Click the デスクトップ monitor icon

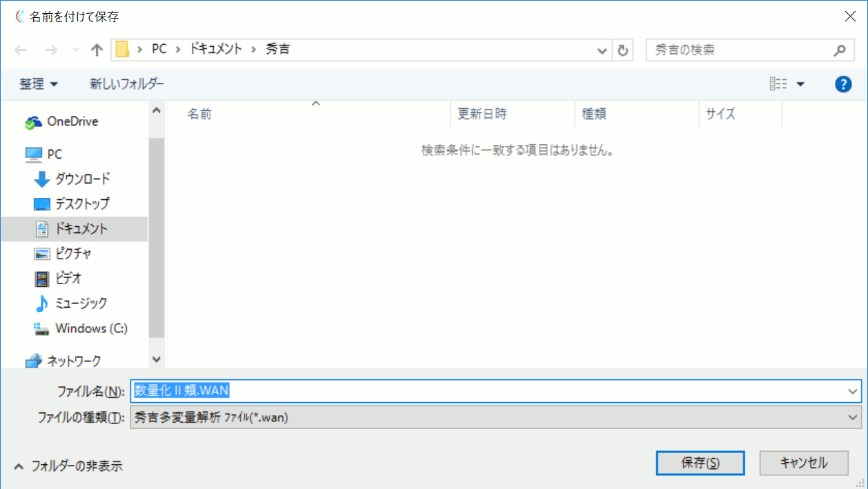pos(42,204)
